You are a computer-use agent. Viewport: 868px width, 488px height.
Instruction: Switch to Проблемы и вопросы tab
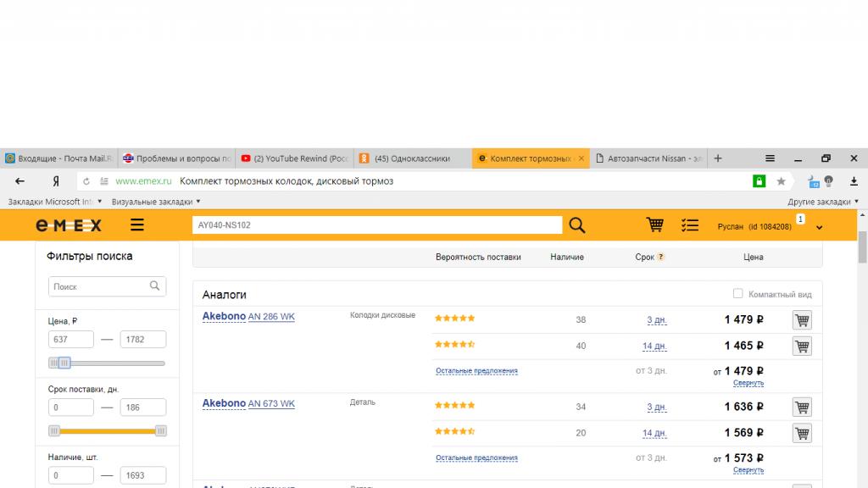tap(177, 158)
